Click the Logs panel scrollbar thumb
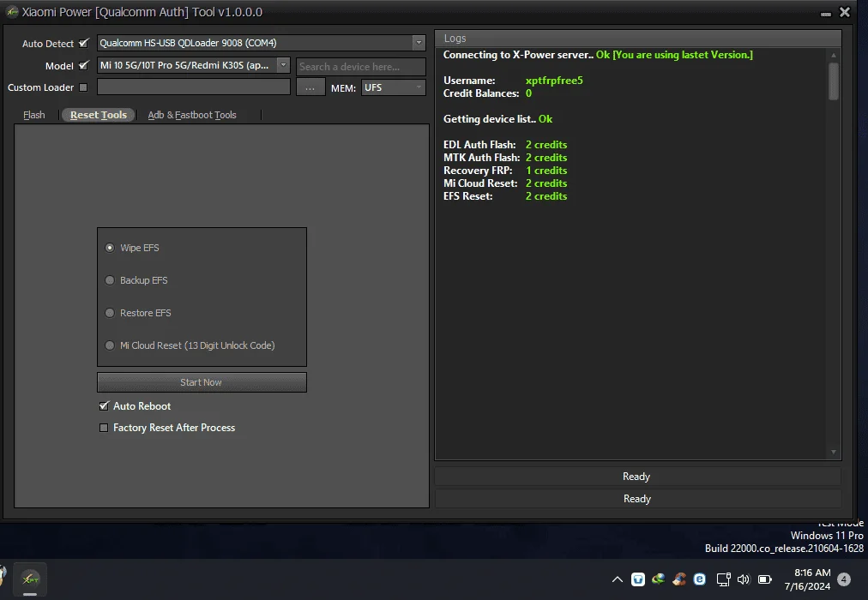This screenshot has width=868, height=600. pyautogui.click(x=833, y=81)
